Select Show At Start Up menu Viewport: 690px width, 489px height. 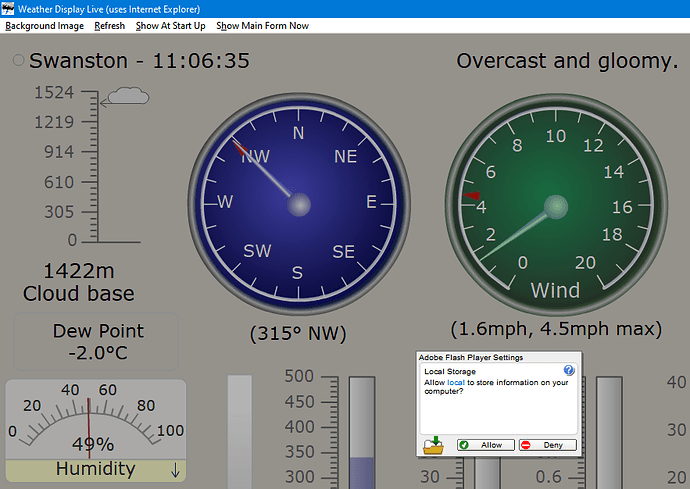171,26
